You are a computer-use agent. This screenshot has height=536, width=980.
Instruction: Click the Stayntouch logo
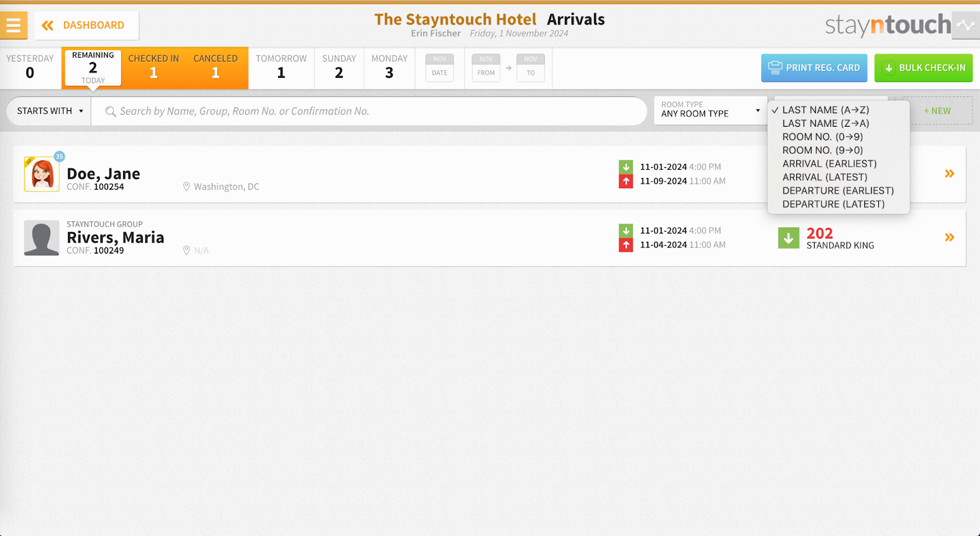pos(888,25)
